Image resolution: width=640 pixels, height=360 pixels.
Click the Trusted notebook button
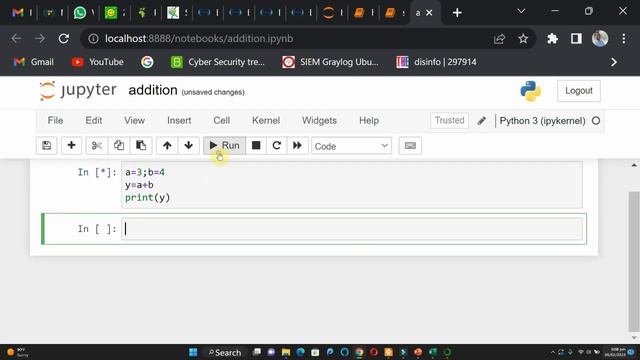click(449, 120)
